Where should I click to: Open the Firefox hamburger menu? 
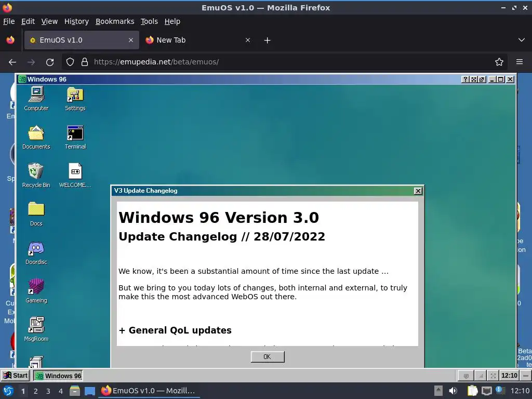(520, 62)
